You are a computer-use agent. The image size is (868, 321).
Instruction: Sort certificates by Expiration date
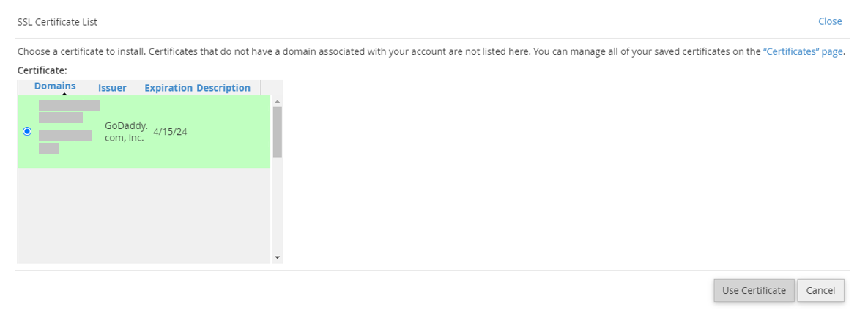tap(168, 88)
